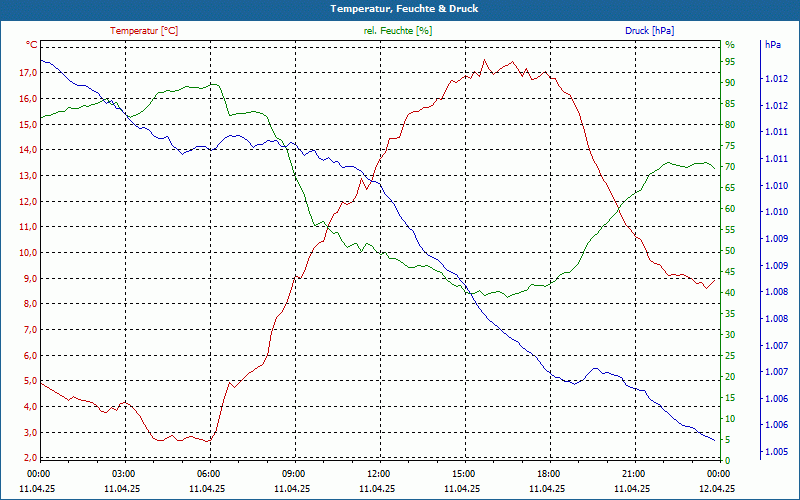Click the '85' humidity axis tick

pyautogui.click(x=730, y=104)
